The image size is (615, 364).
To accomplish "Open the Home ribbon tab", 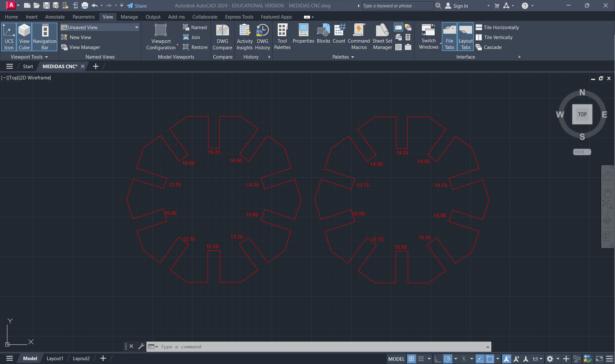I will (11, 17).
